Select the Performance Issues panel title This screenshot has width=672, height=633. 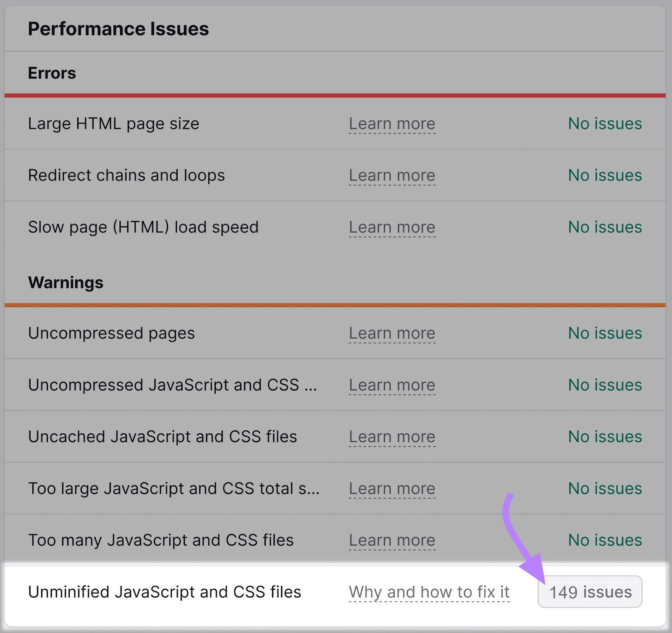[118, 29]
